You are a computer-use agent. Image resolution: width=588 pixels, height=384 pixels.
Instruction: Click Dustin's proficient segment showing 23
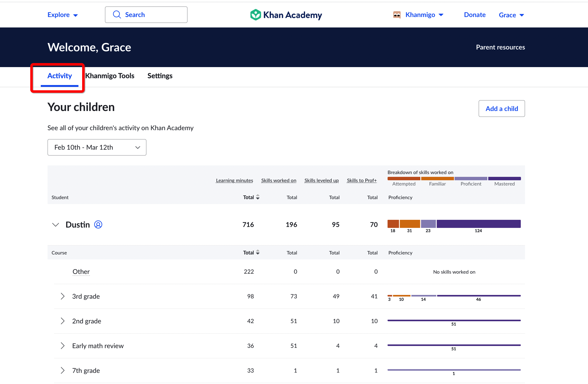click(428, 224)
